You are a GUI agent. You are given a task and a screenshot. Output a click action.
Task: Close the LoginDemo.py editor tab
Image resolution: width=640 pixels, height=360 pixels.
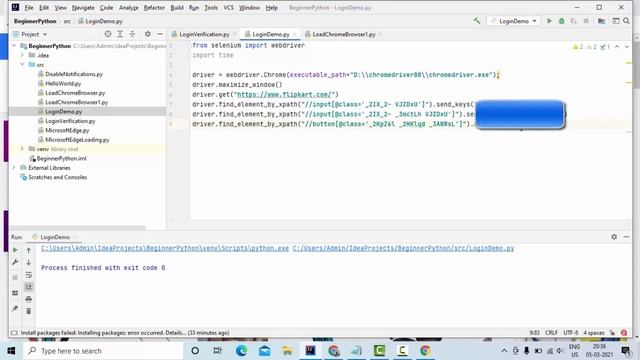[x=295, y=34]
